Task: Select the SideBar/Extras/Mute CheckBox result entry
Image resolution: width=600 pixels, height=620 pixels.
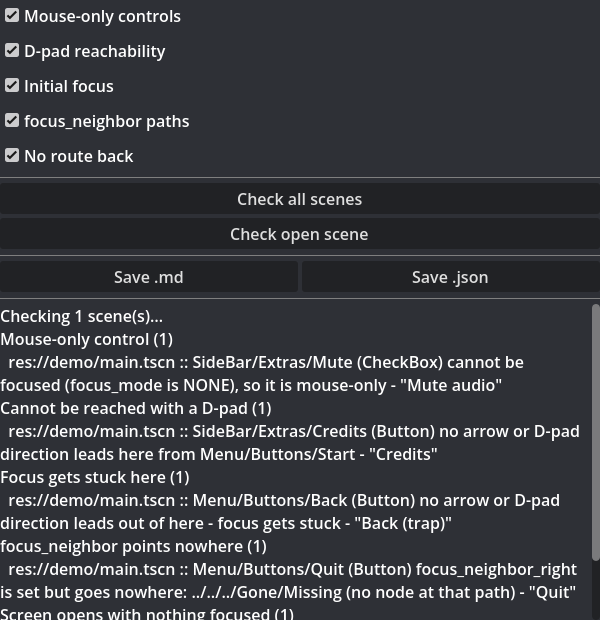Action: coord(262,374)
